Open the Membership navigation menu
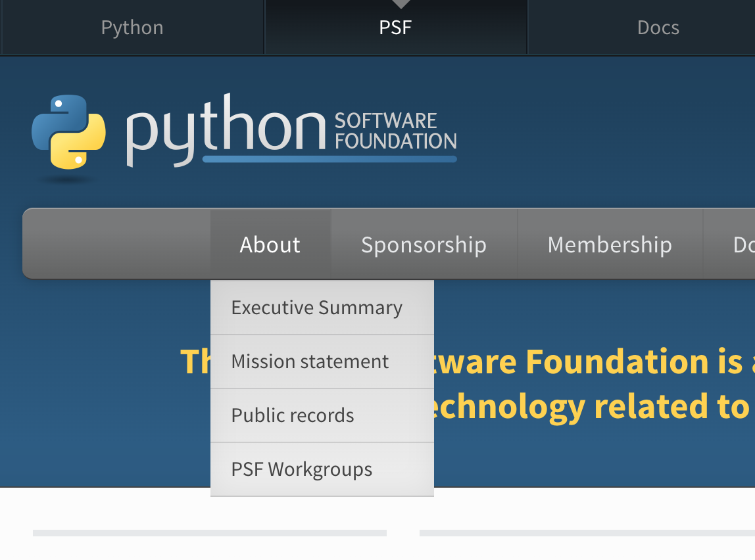The image size is (755, 560). click(x=610, y=245)
